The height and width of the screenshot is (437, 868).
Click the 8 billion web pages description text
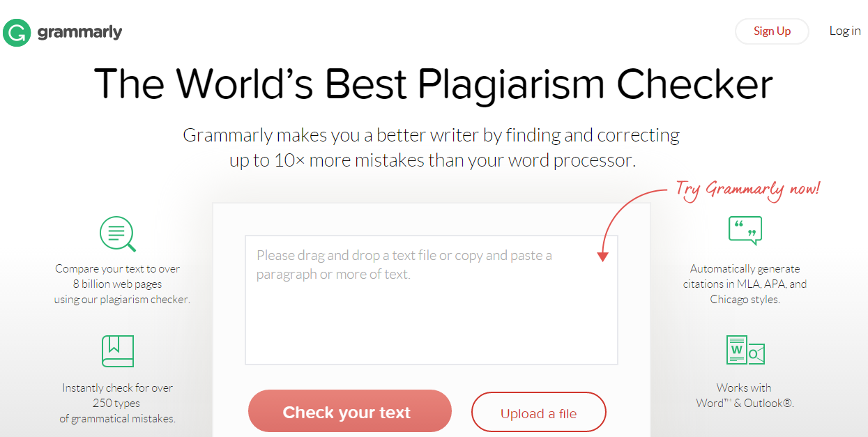(x=117, y=284)
